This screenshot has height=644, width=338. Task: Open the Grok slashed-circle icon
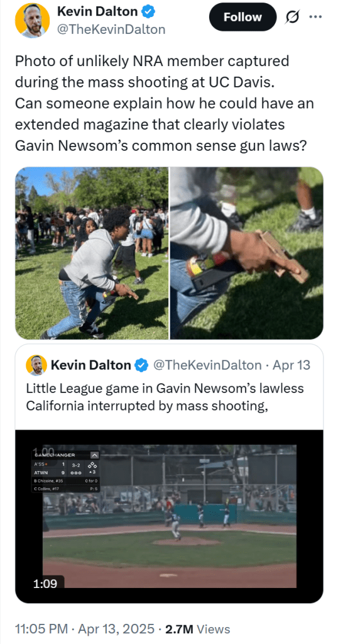coord(293,17)
